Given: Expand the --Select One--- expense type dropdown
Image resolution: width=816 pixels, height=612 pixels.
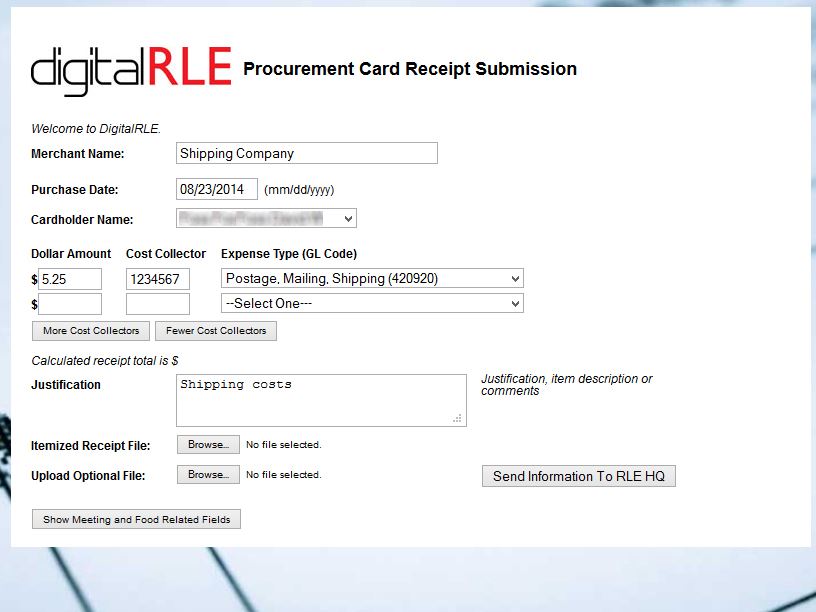Looking at the screenshot, I should click(x=372, y=304).
